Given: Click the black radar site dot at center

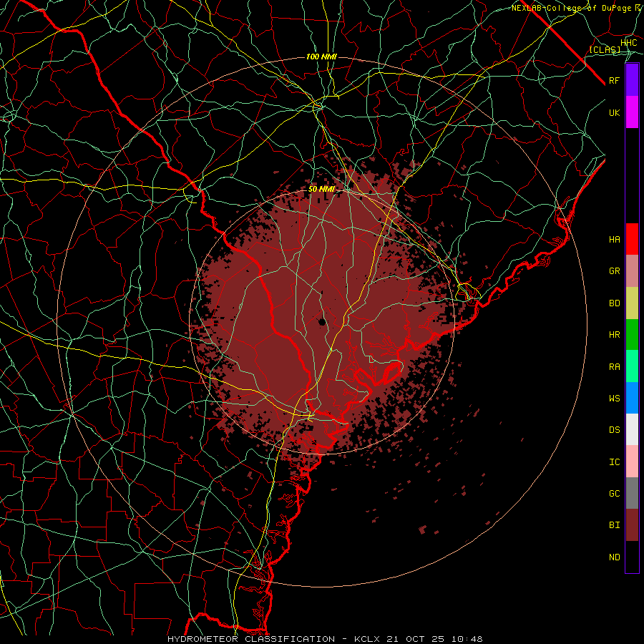Looking at the screenshot, I should pos(322,322).
